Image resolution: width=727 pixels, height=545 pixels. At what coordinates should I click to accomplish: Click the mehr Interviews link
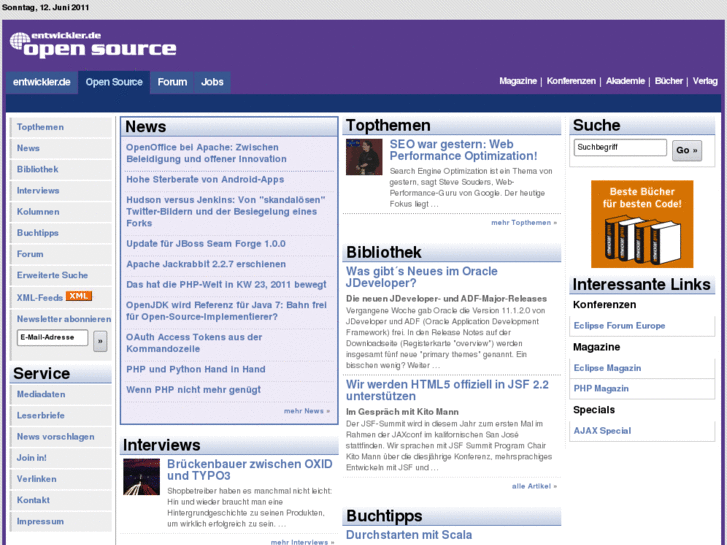point(302,542)
